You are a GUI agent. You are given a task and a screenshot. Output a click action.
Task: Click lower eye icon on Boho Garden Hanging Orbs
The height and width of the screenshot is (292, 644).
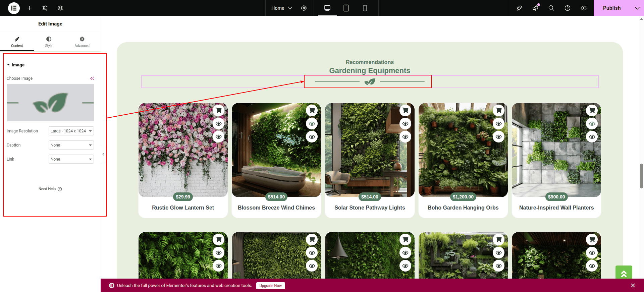pos(499,137)
